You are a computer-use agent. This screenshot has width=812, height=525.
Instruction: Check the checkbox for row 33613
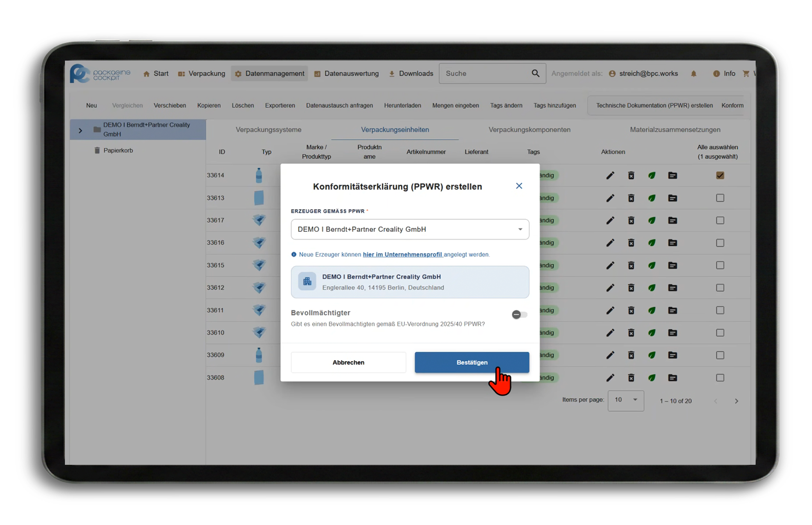720,198
